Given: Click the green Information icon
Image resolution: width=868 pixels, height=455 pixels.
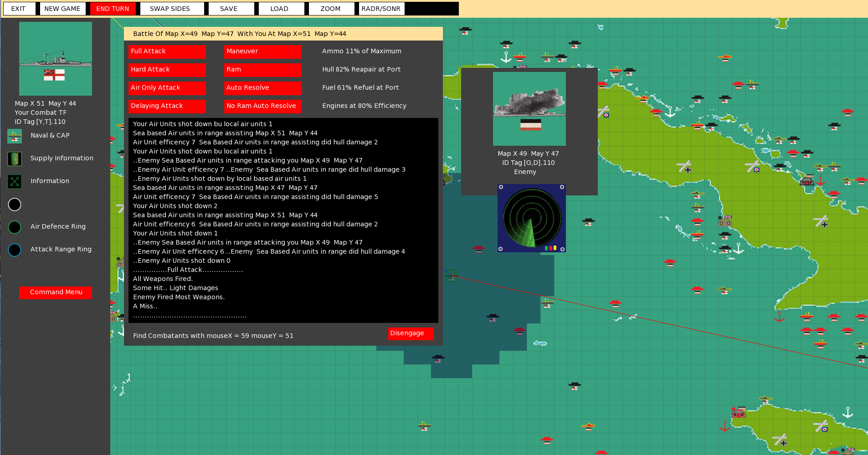Looking at the screenshot, I should point(15,181).
